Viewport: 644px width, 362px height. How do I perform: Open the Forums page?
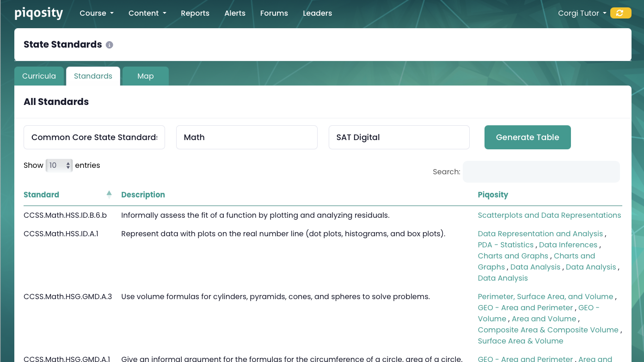(274, 13)
